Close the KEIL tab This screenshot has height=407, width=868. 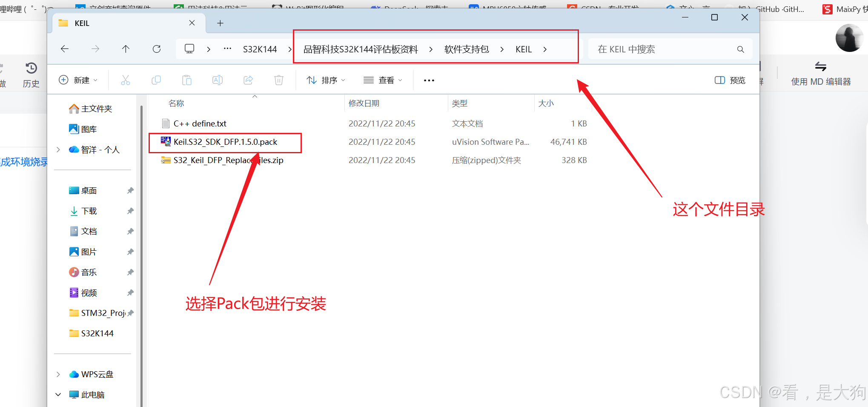pyautogui.click(x=192, y=23)
